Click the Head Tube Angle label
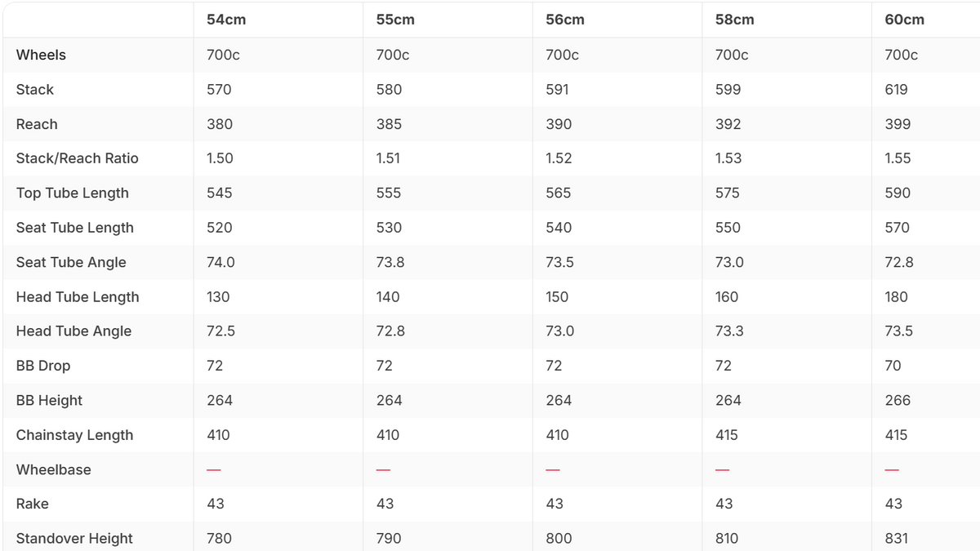This screenshot has height=551, width=980. [73, 331]
